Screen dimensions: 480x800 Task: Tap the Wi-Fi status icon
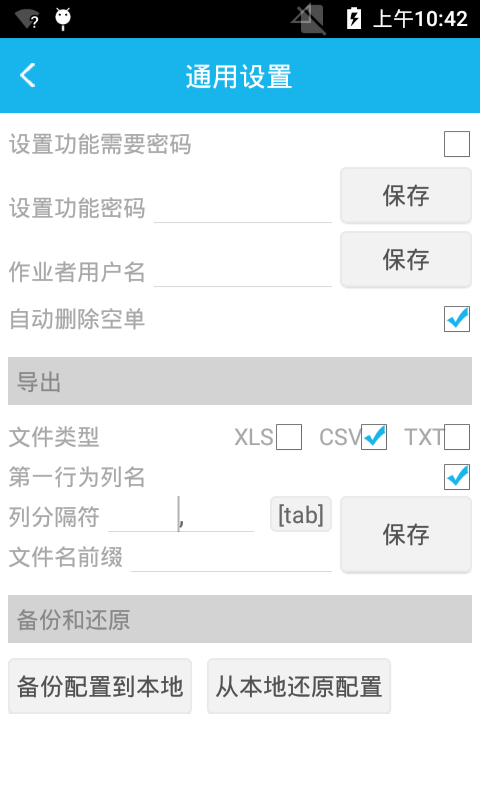pyautogui.click(x=27, y=19)
